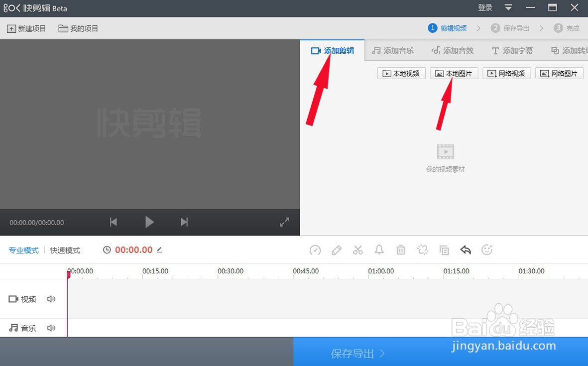This screenshot has height=366, width=588.
Task: Open the 添加音乐 tab
Action: coord(393,51)
